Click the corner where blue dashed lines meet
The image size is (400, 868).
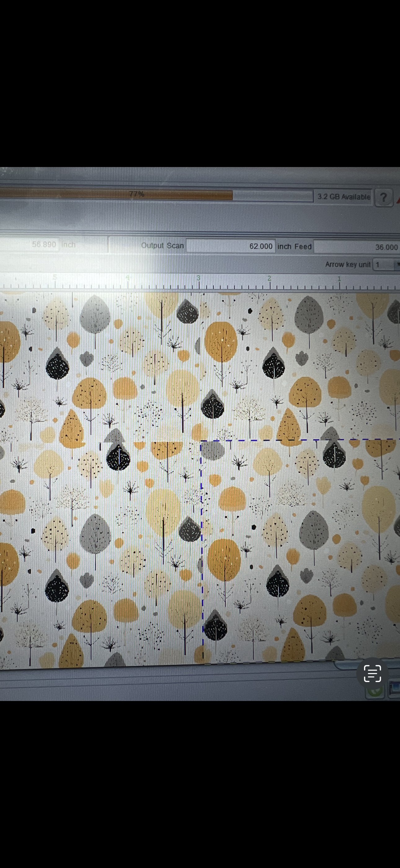pyautogui.click(x=201, y=441)
